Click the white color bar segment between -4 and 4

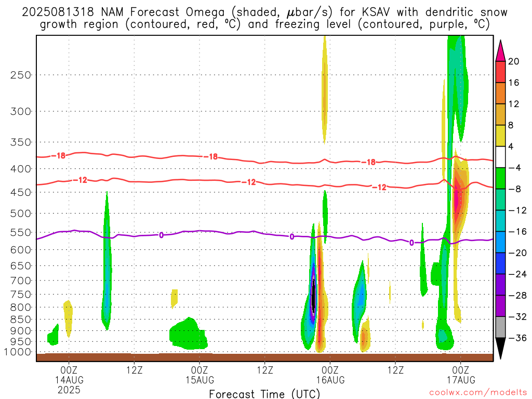point(500,157)
